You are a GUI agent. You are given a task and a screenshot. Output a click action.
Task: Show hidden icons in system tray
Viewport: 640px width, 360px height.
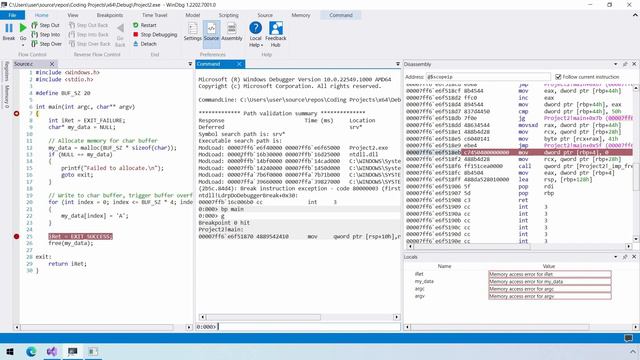(633, 351)
